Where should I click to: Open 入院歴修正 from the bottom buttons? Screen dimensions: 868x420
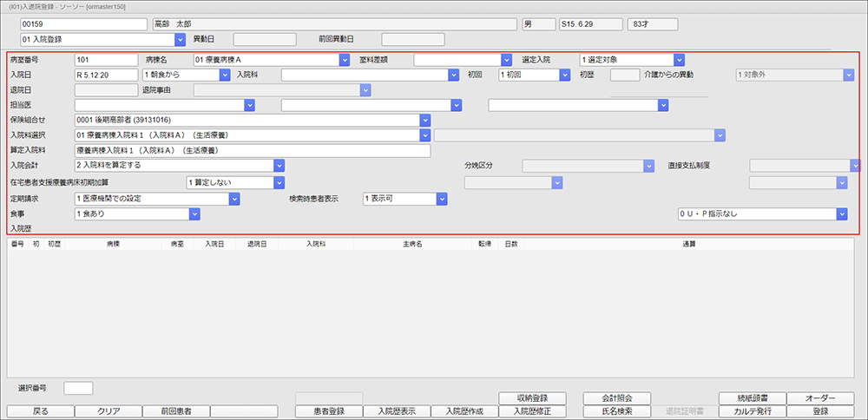[535, 411]
